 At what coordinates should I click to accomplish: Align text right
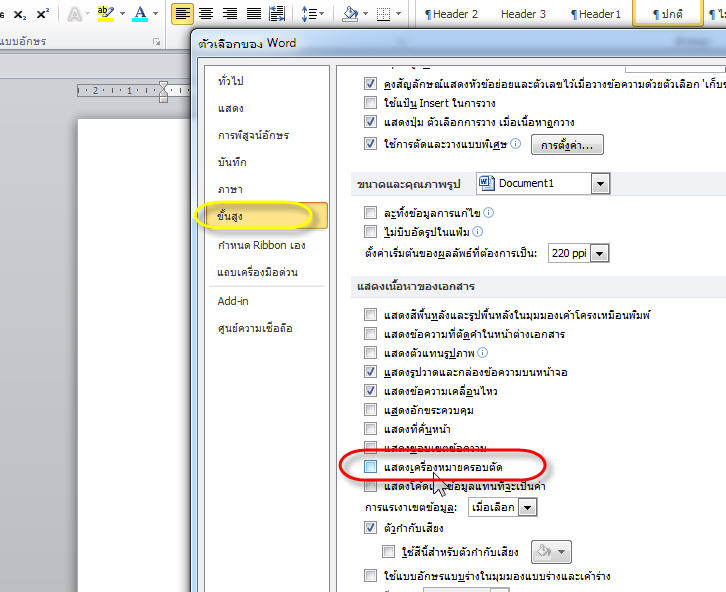[230, 14]
